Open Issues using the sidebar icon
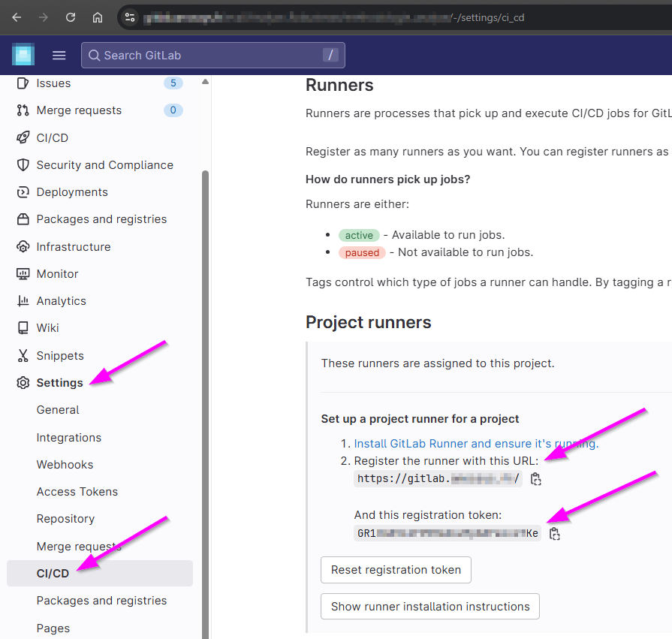 (21, 83)
